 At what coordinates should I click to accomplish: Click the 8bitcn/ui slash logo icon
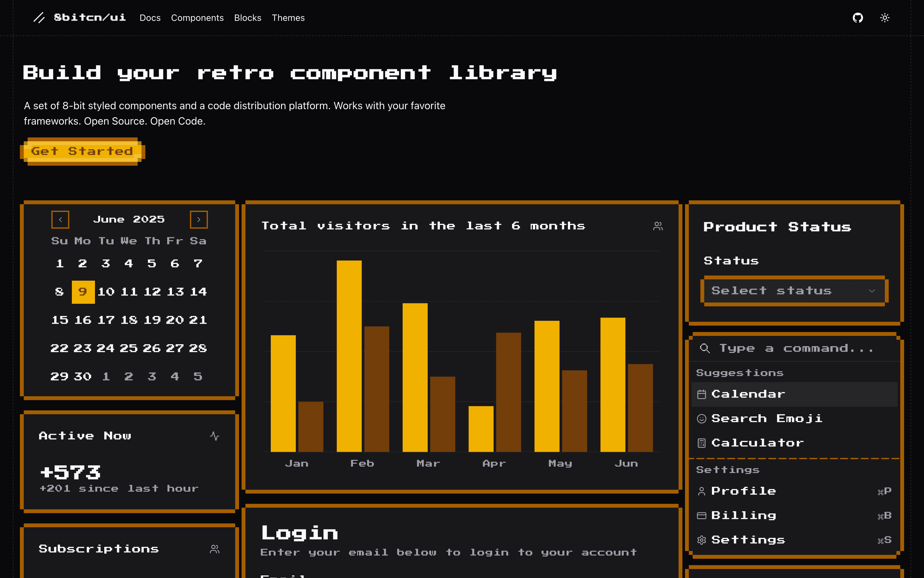(x=39, y=18)
